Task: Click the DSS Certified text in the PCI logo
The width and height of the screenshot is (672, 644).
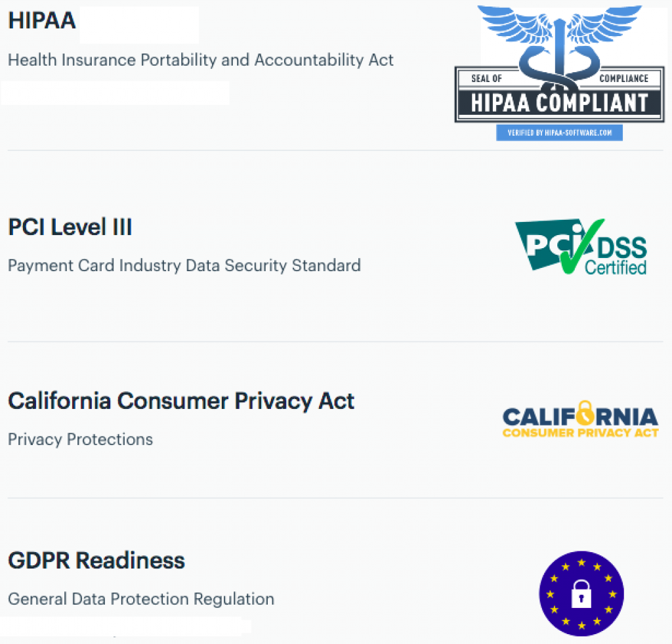Action: (x=617, y=256)
